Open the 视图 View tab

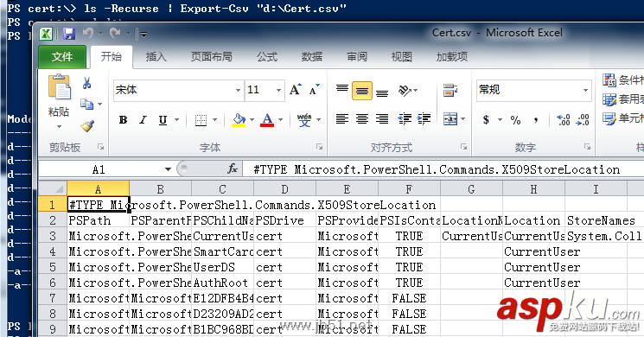[x=401, y=57]
